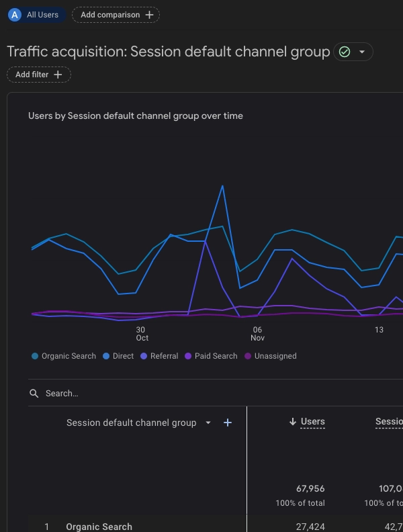Click the 06 Nov date axis label
Screen dimensions: 403x532
pos(257,334)
